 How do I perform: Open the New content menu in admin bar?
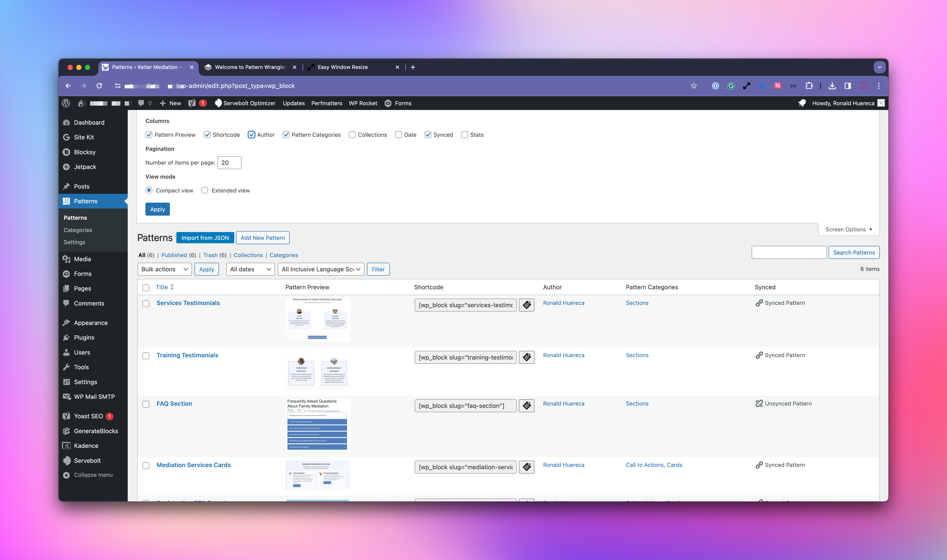click(x=170, y=103)
